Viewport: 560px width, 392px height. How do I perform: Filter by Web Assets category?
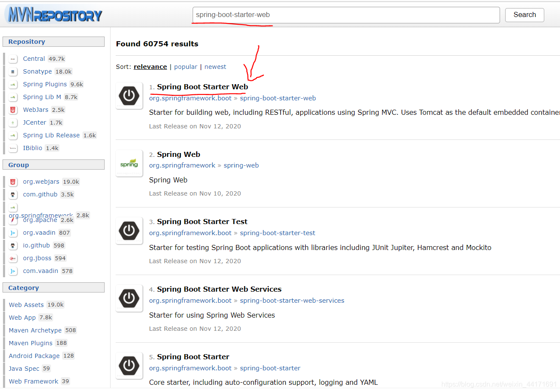point(26,305)
